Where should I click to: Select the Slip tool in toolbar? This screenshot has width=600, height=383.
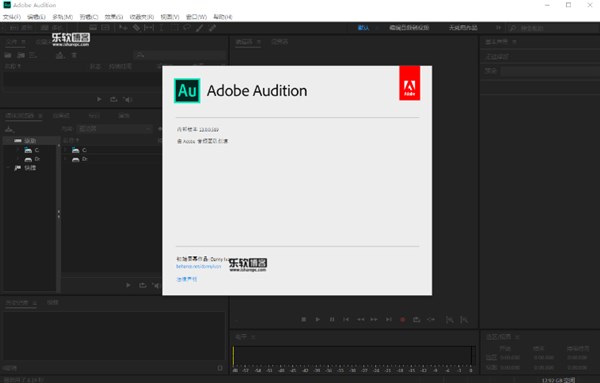pyautogui.click(x=149, y=28)
